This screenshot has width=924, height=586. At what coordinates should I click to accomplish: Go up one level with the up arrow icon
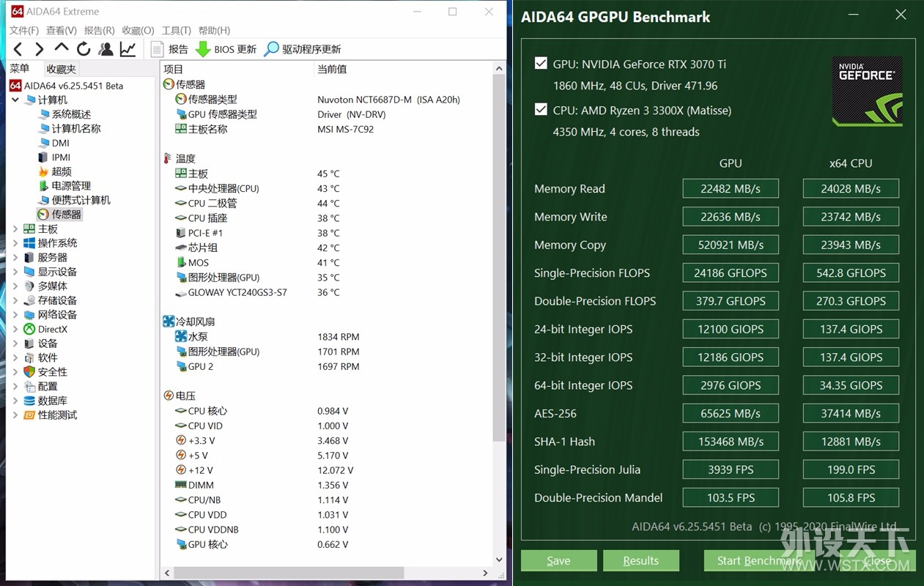(x=62, y=48)
